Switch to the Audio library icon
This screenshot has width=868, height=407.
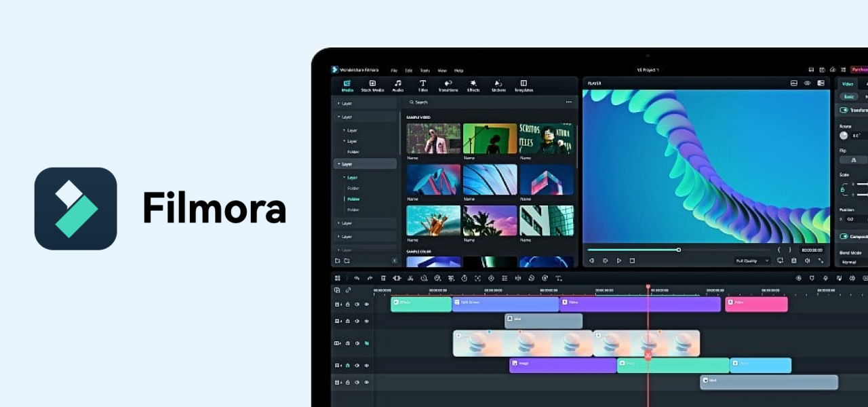click(398, 83)
